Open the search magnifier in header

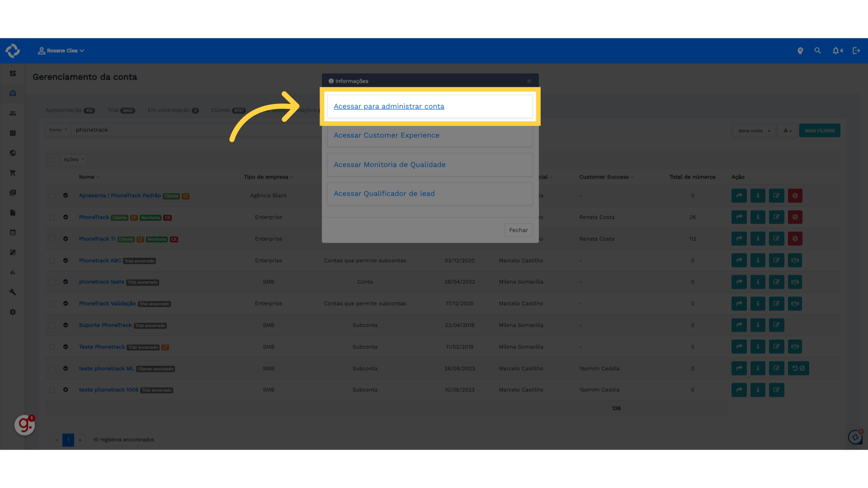point(818,51)
